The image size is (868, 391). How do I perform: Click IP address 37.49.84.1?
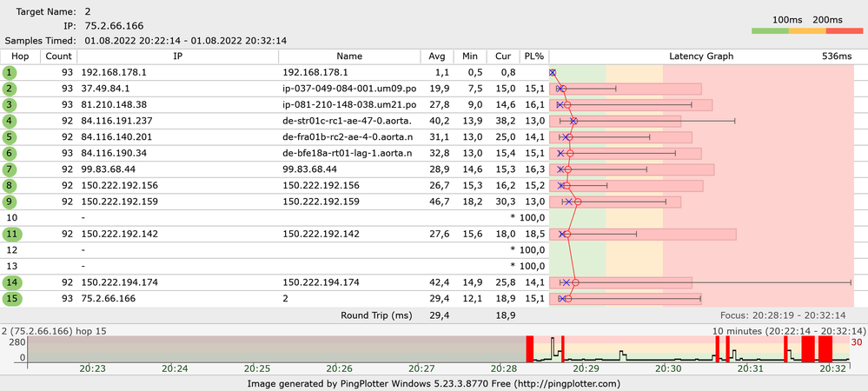coord(106,89)
